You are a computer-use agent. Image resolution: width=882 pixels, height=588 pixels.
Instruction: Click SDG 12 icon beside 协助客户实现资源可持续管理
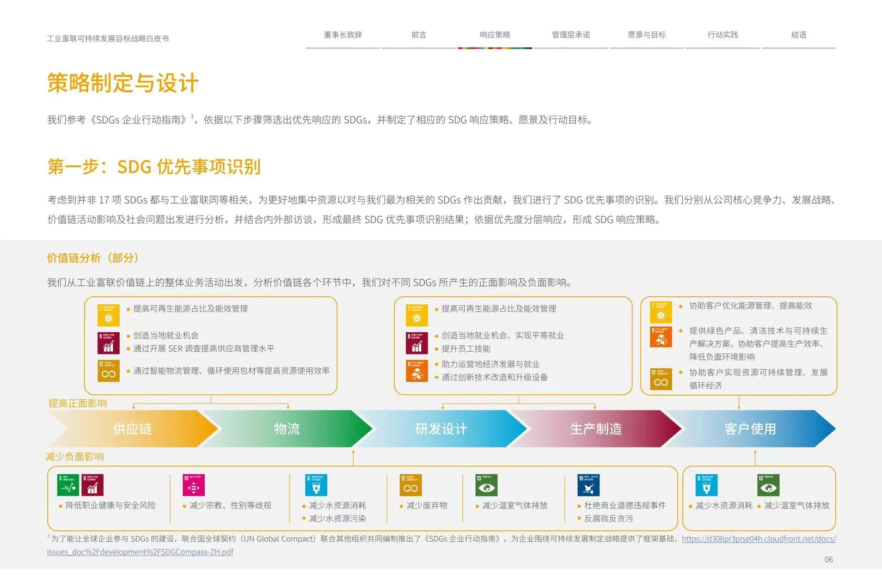click(x=661, y=379)
